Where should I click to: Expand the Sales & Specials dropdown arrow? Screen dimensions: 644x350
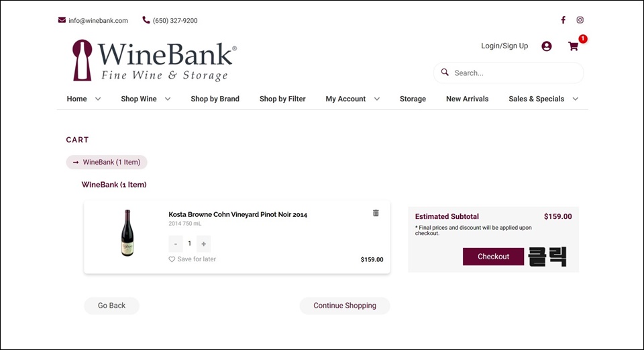point(576,99)
